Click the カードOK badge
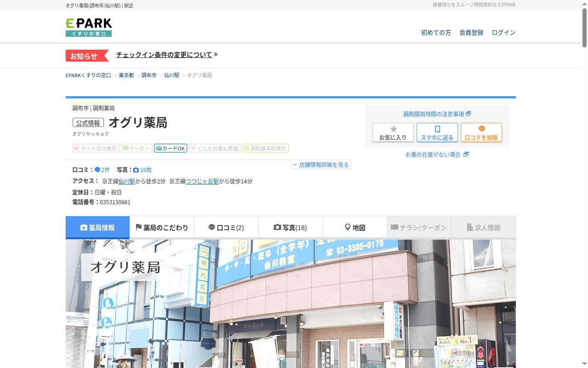This screenshot has width=588, height=368. point(170,148)
